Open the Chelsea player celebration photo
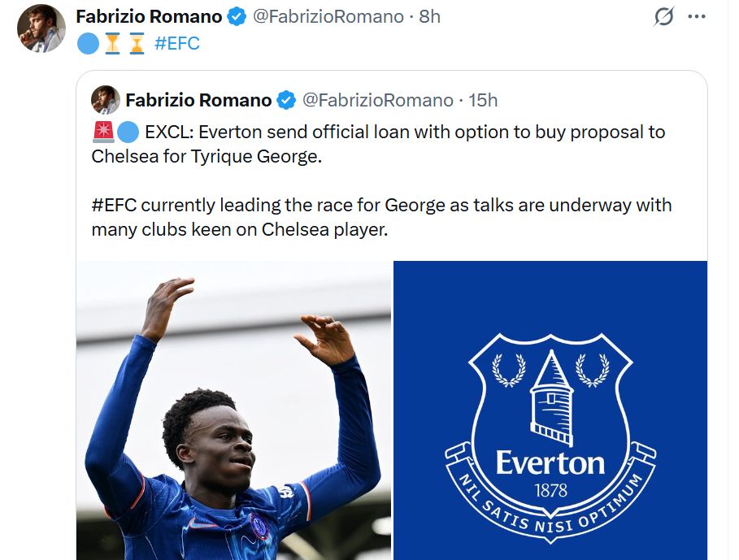739x560 pixels. [233, 410]
